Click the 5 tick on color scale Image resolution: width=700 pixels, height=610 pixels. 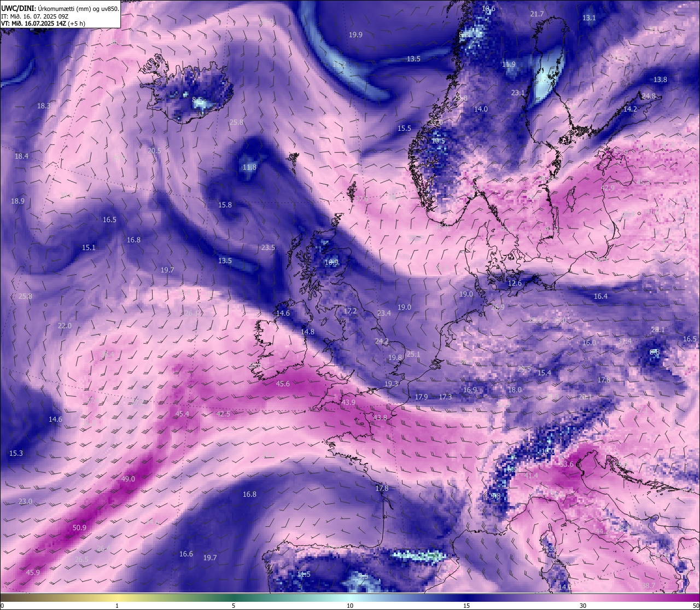point(234,605)
